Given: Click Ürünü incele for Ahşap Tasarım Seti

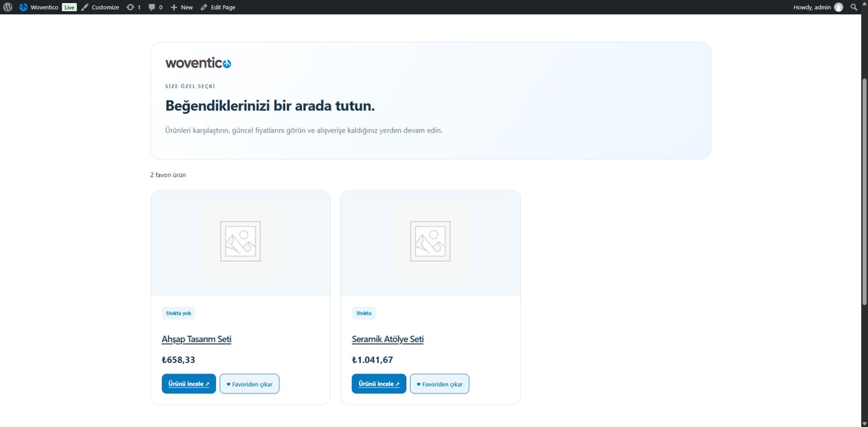Looking at the screenshot, I should 189,384.
